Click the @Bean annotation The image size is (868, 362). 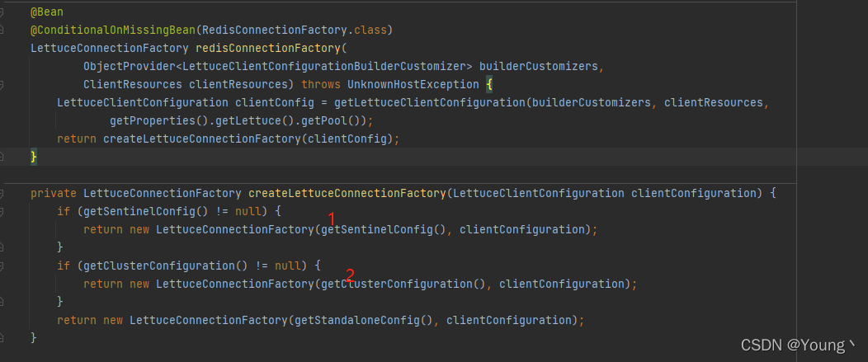point(47,12)
